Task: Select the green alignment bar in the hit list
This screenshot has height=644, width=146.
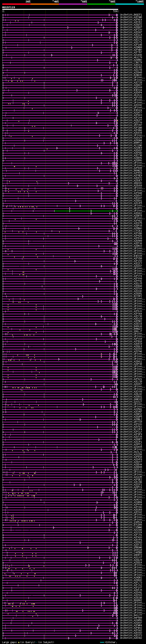Action: point(86,211)
